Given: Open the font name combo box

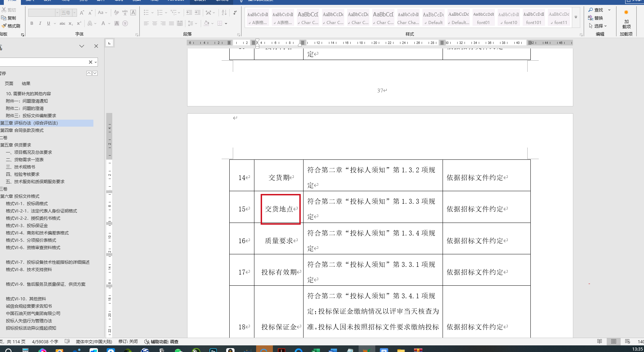Looking at the screenshot, I should coord(44,13).
